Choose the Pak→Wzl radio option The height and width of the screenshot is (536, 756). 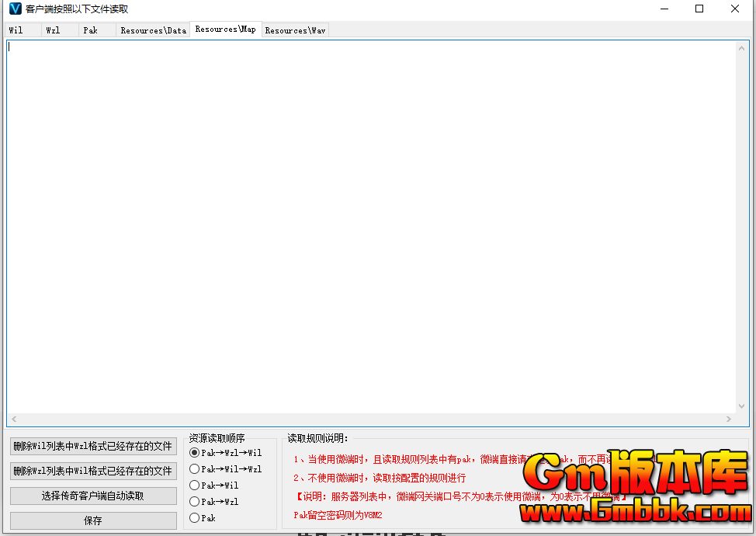(195, 502)
